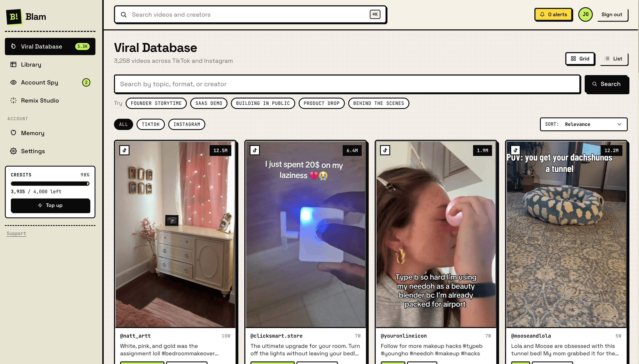Image resolution: width=639 pixels, height=364 pixels.
Task: Open the @youronlineicon makeup video thumbnail
Action: tap(436, 234)
